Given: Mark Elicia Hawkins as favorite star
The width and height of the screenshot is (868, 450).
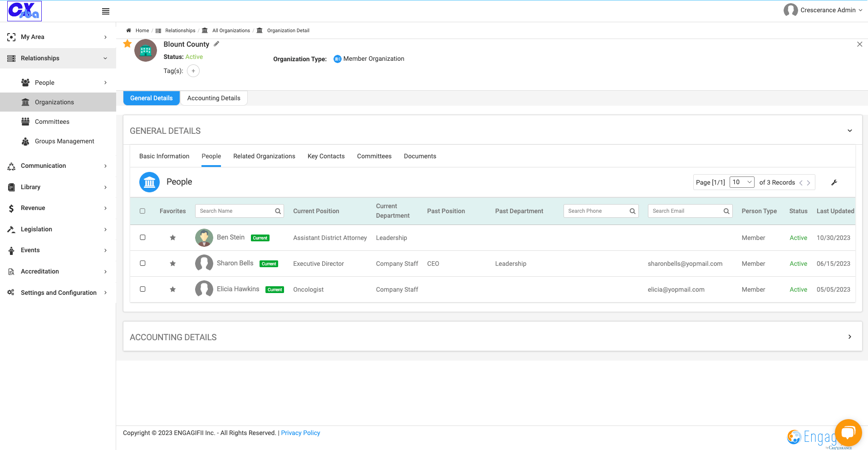Looking at the screenshot, I should [173, 289].
